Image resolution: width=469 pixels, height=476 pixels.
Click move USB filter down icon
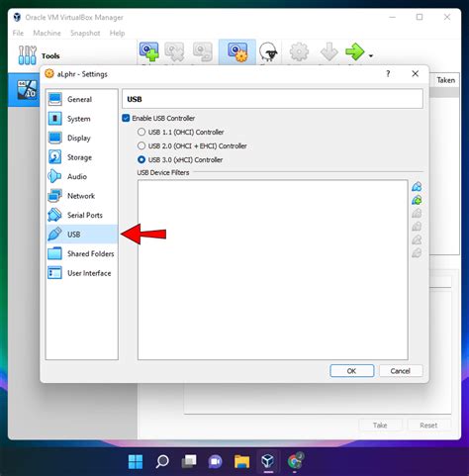click(417, 252)
